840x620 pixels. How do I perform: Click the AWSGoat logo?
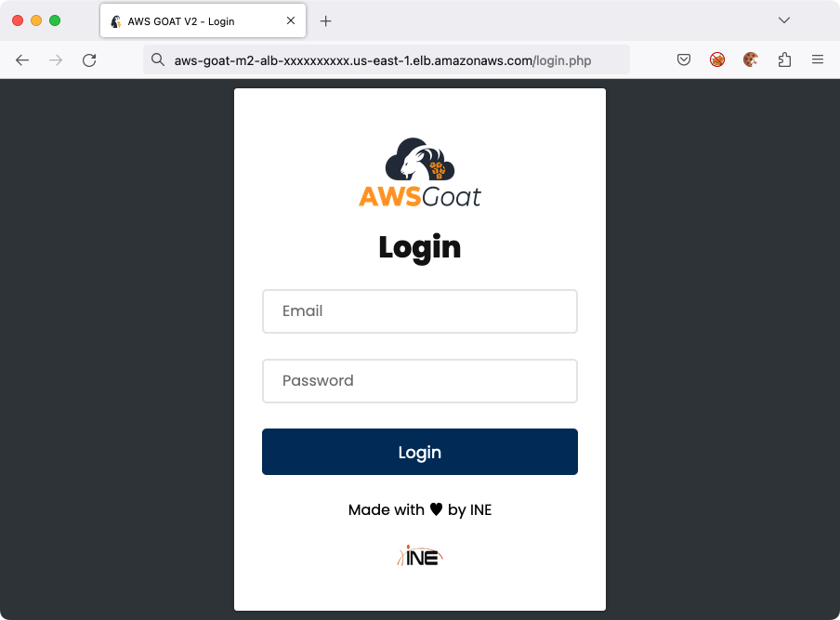(x=419, y=173)
